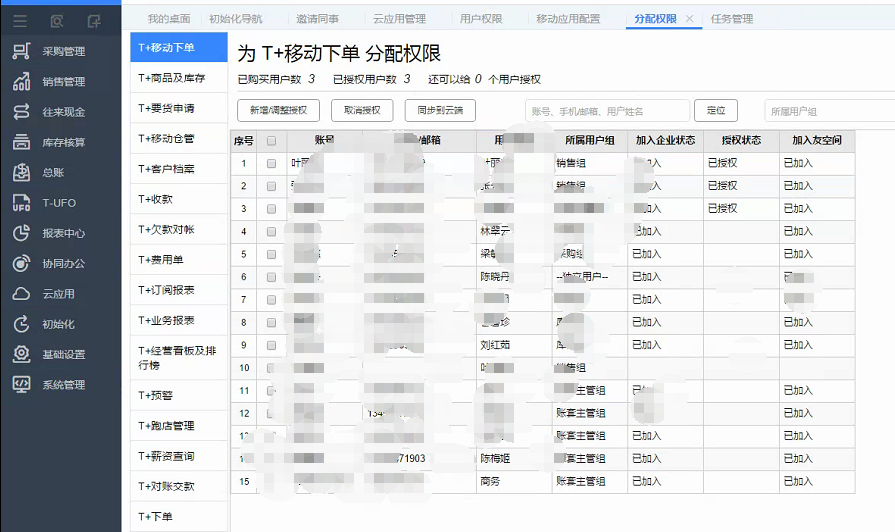Viewport: 895px width, 532px height.
Task: Check the checkbox for row 4
Action: coord(272,232)
